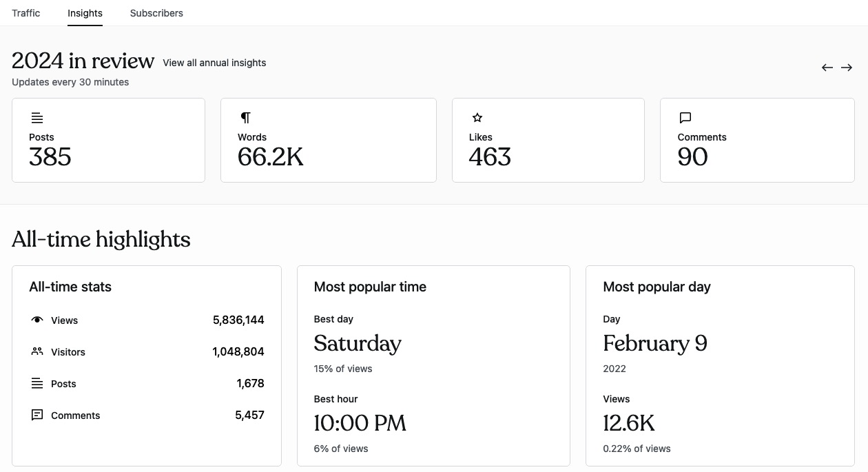This screenshot has height=472, width=868.
Task: Click the Views eye icon
Action: point(37,320)
